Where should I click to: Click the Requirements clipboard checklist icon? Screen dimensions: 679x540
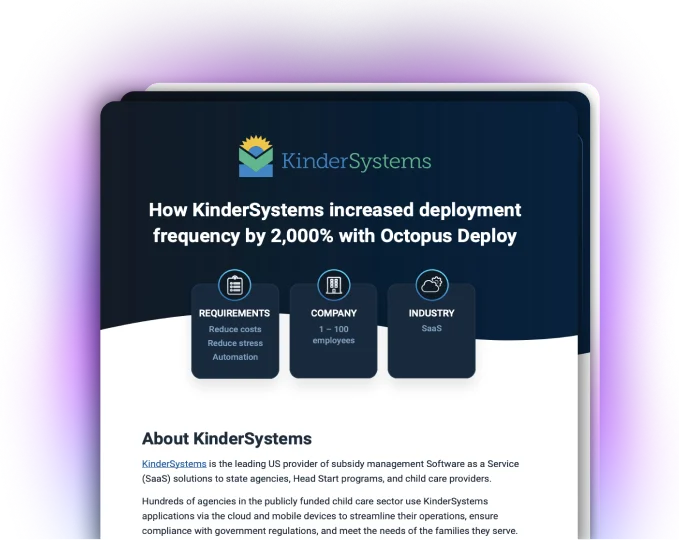[234, 285]
